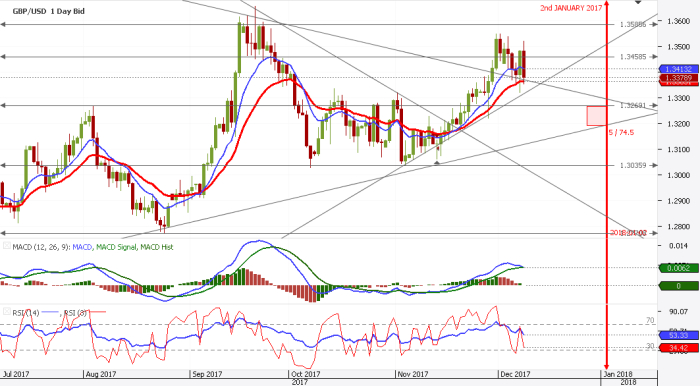Image resolution: width=700 pixels, height=386 pixels.
Task: Click the green 0.0062 MACD value tag
Action: (679, 268)
